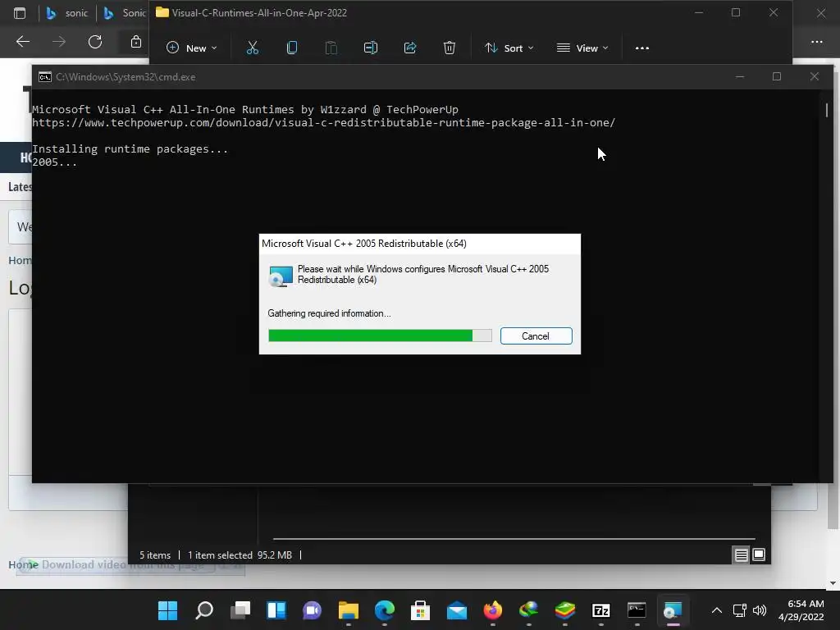This screenshot has height=630, width=840.
Task: Click the Delete trash icon in File Explorer
Action: 450,48
